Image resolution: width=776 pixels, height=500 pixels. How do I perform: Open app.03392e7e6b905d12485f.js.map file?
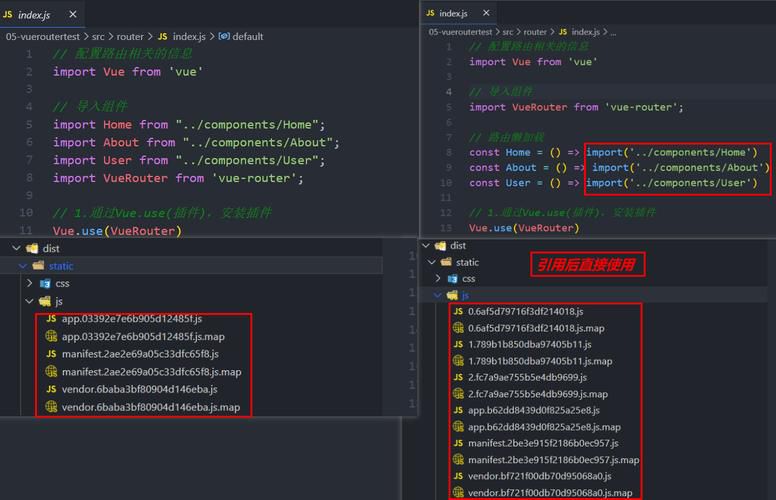(143, 337)
